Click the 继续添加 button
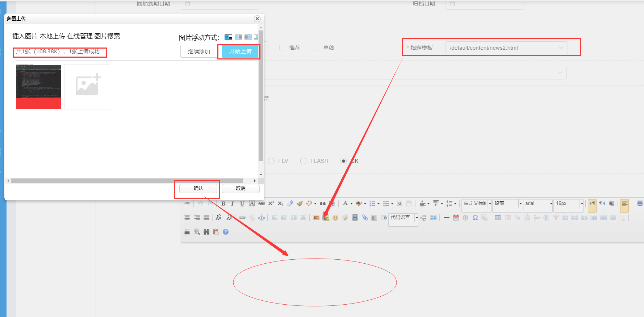This screenshot has width=644, height=317. (x=199, y=52)
